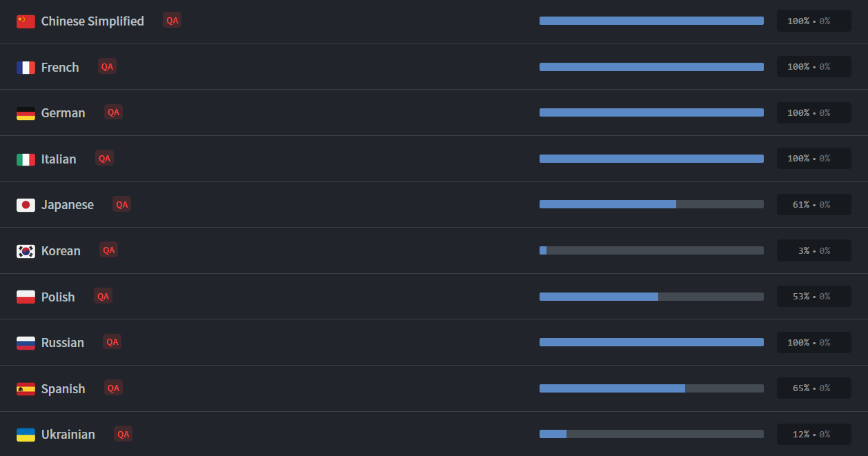Click the Korean 3% progress bar

(651, 250)
